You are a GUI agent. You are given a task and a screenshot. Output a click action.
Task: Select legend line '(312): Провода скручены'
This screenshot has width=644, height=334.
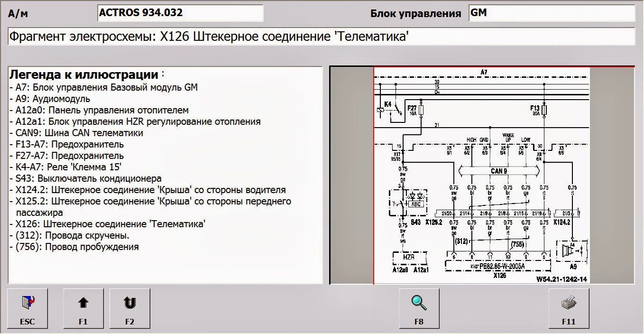[x=69, y=235]
